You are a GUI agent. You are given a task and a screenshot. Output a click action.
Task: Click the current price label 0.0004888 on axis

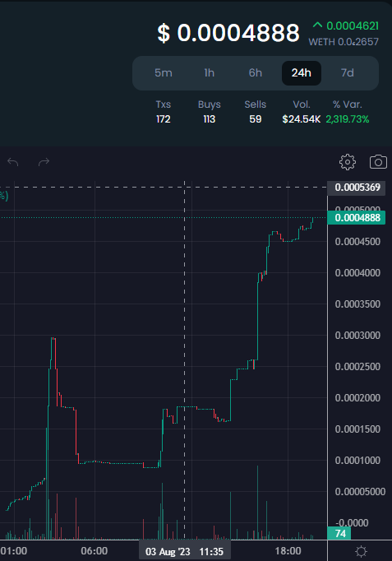click(x=357, y=217)
